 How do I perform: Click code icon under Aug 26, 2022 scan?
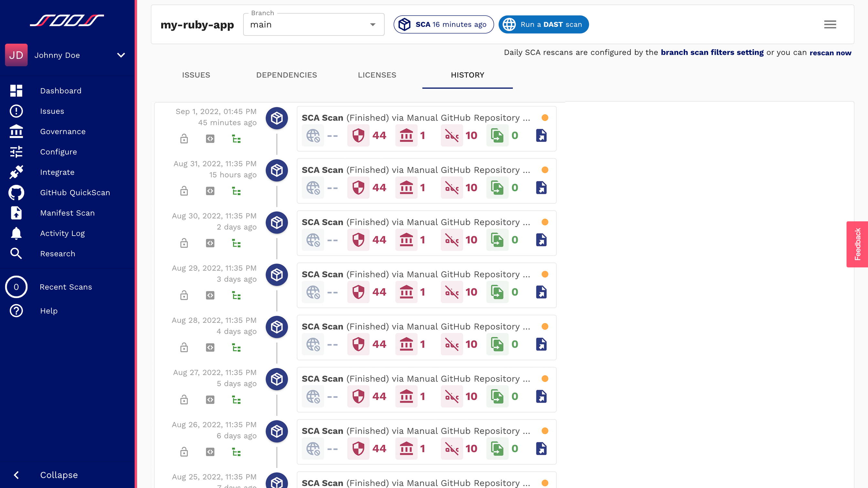pyautogui.click(x=210, y=452)
